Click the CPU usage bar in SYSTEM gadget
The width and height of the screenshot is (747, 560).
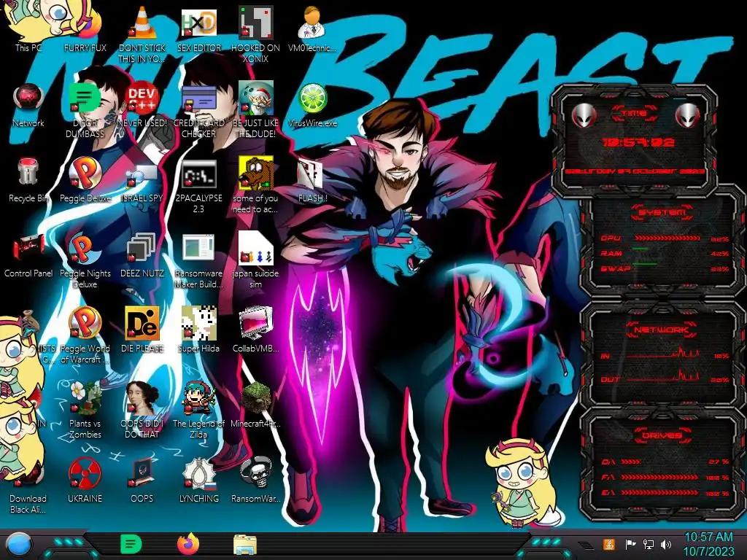(x=667, y=238)
